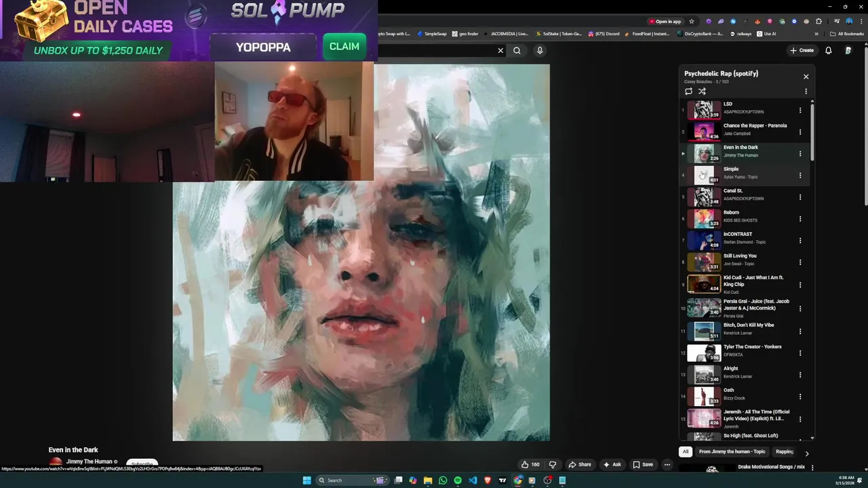
Task: Toggle playlist loop
Action: (688, 91)
